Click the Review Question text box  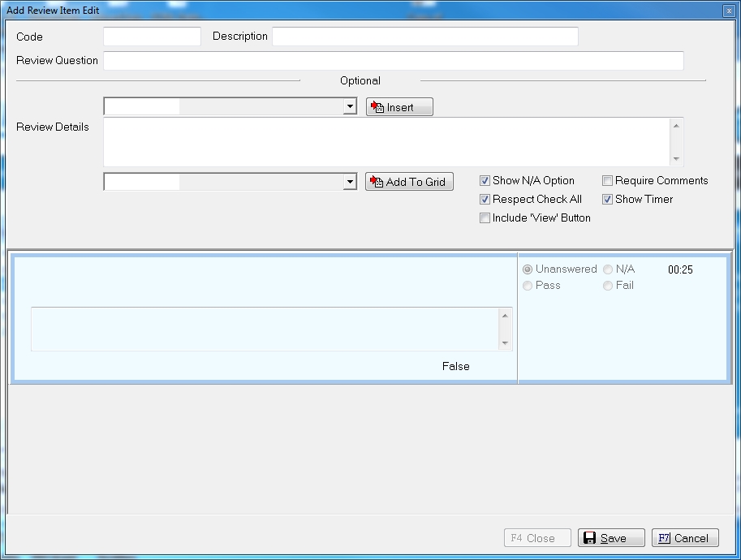click(x=393, y=61)
